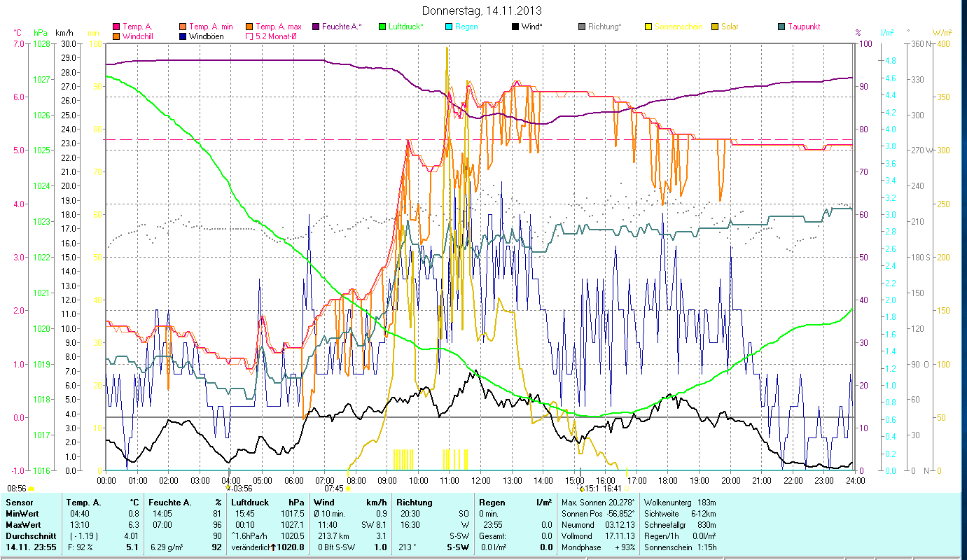
Task: Click the Regen/1h 0.0l/m² entry
Action: point(681,535)
